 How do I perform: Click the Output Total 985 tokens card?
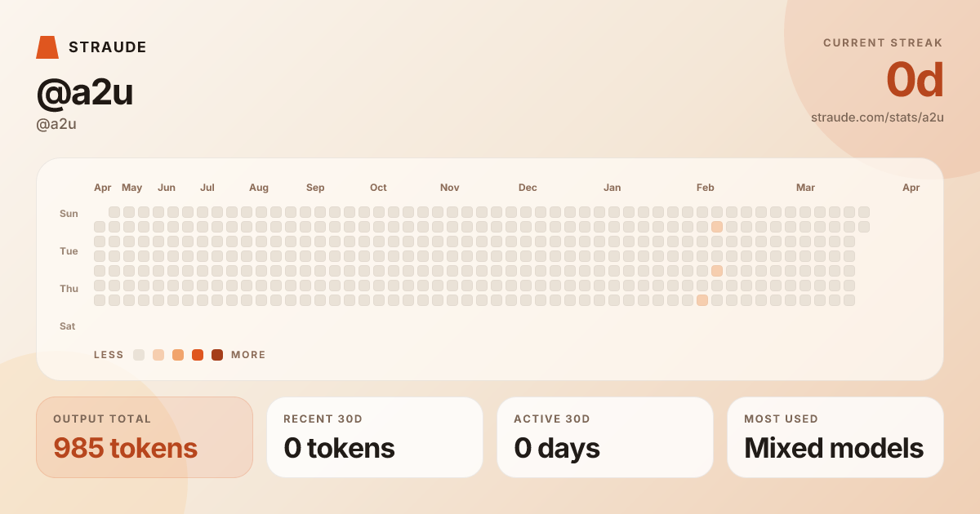[145, 437]
